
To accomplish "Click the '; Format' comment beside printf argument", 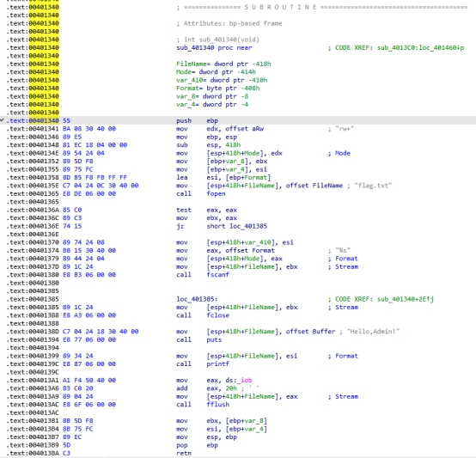I will click(x=343, y=356).
